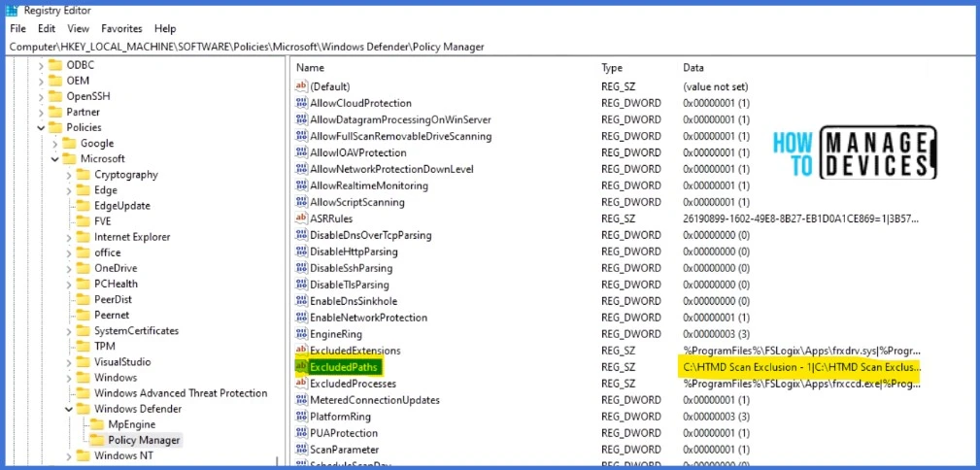Click the ASRRules string value icon

click(301, 218)
